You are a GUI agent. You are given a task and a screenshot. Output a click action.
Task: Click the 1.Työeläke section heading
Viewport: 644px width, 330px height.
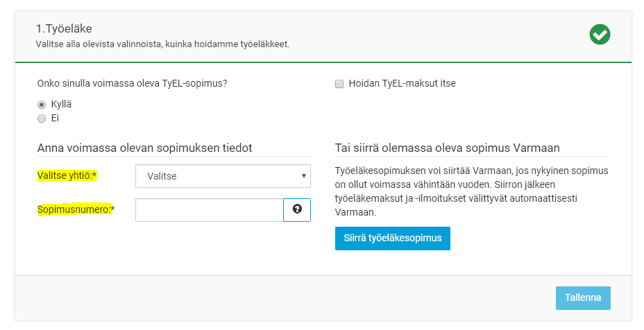click(x=64, y=29)
